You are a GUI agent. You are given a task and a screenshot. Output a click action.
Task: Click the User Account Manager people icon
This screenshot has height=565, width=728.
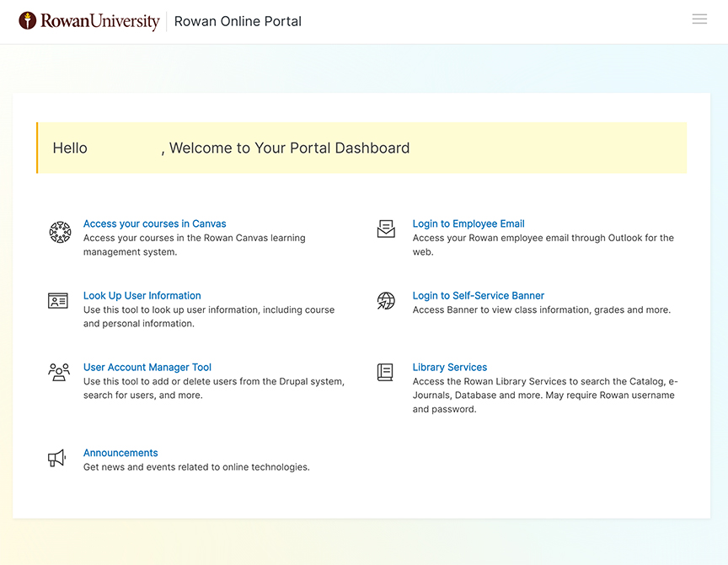[x=59, y=372]
